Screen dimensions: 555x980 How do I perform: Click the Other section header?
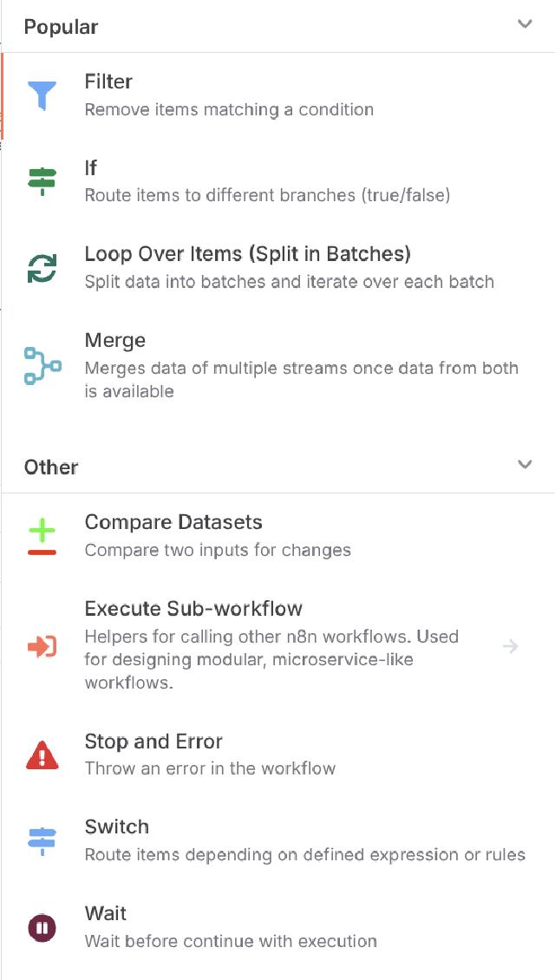click(50, 467)
